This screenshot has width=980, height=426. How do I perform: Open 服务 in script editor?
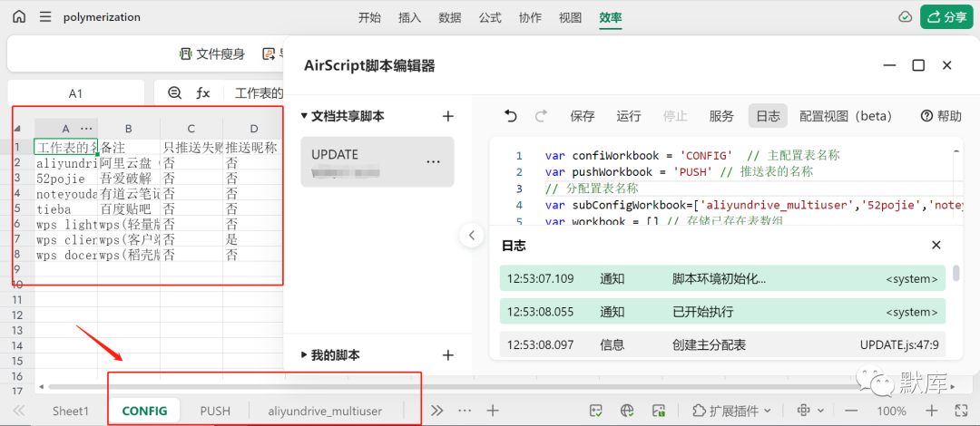pyautogui.click(x=721, y=116)
